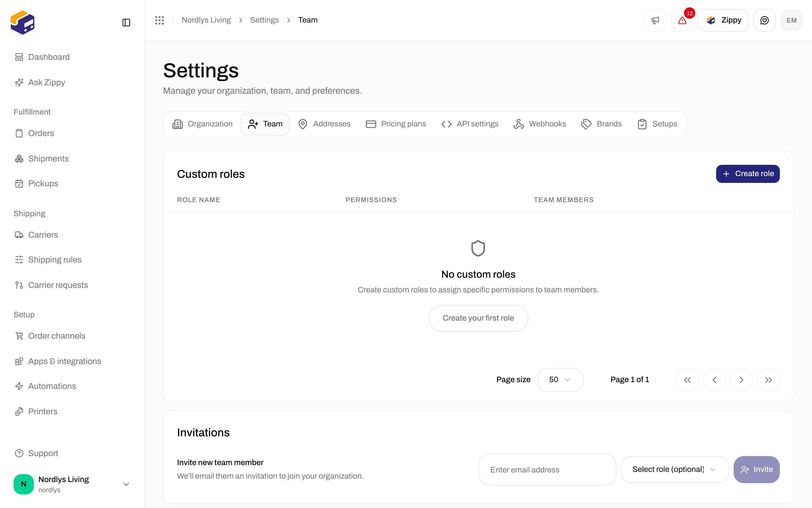Switch to the Webhooks tab
The width and height of the screenshot is (812, 508).
click(540, 124)
